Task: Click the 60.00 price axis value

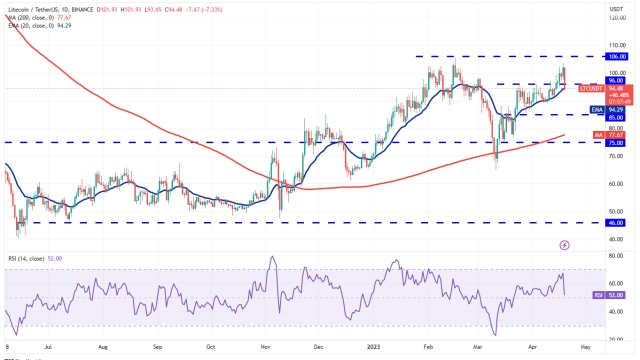Action: point(616,184)
